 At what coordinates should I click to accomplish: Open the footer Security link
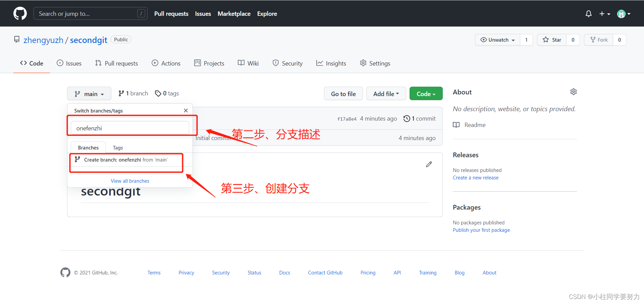pyautogui.click(x=221, y=273)
